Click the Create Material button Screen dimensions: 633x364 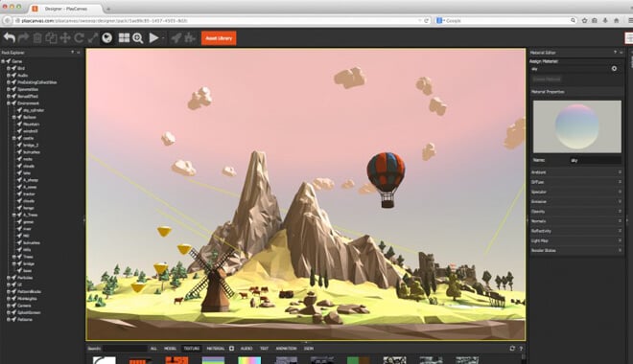pos(547,80)
